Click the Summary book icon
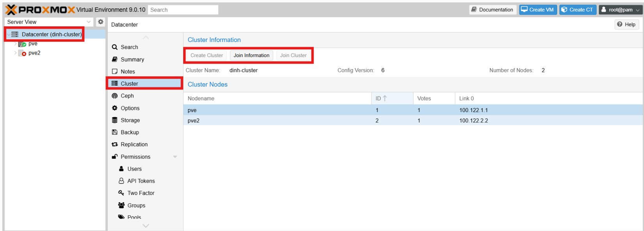Viewport: 644px width, 231px height. tap(115, 59)
